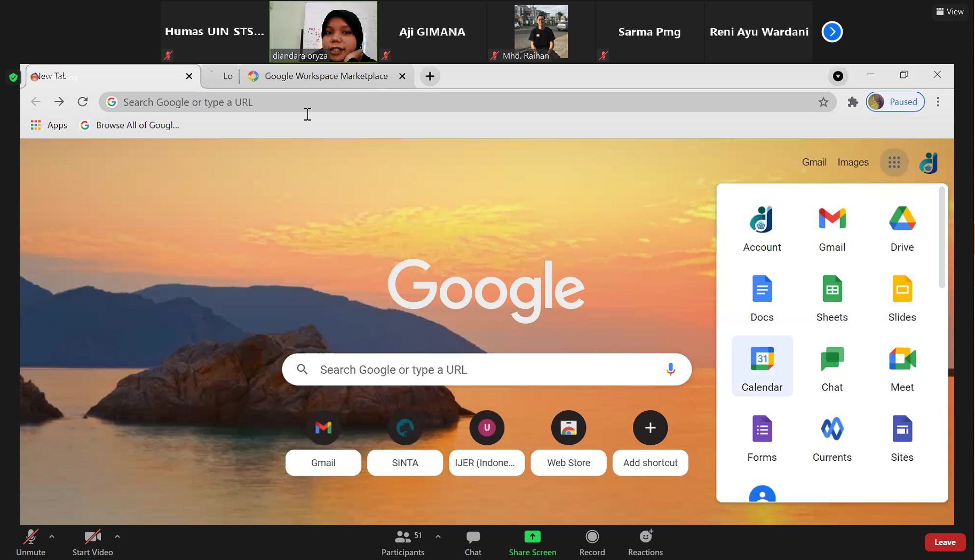This screenshot has height=560, width=975.
Task: Select diandara oryza video thumbnail
Action: (x=323, y=32)
